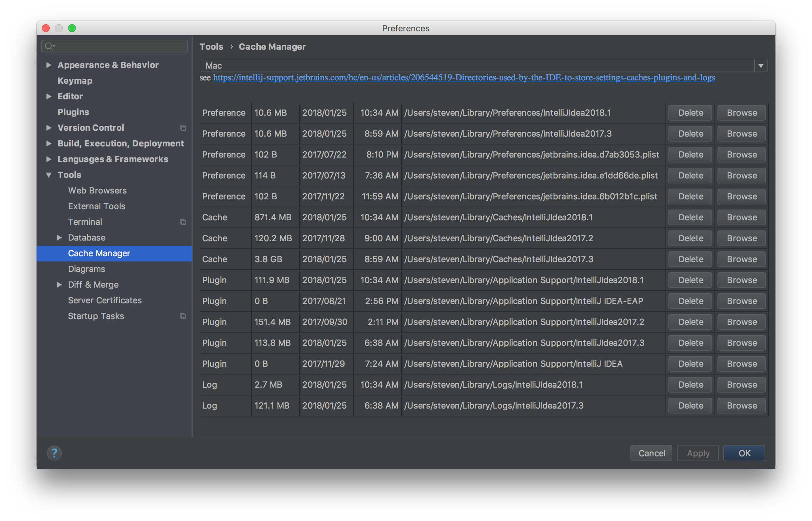Select Terminal settings
812x521 pixels.
(x=85, y=222)
